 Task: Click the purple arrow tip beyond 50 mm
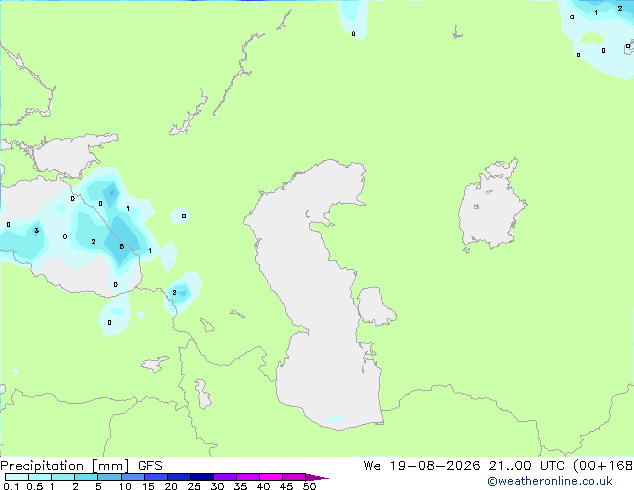click(x=317, y=477)
